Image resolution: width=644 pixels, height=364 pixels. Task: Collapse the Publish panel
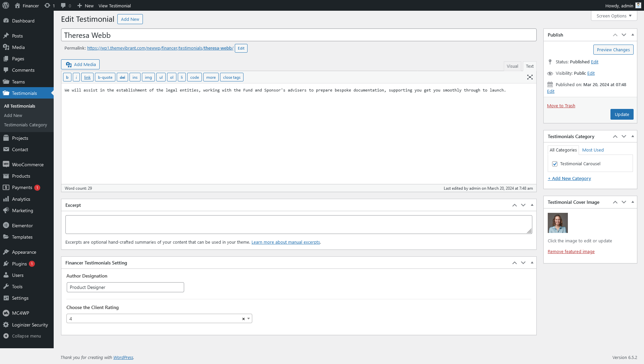click(633, 35)
